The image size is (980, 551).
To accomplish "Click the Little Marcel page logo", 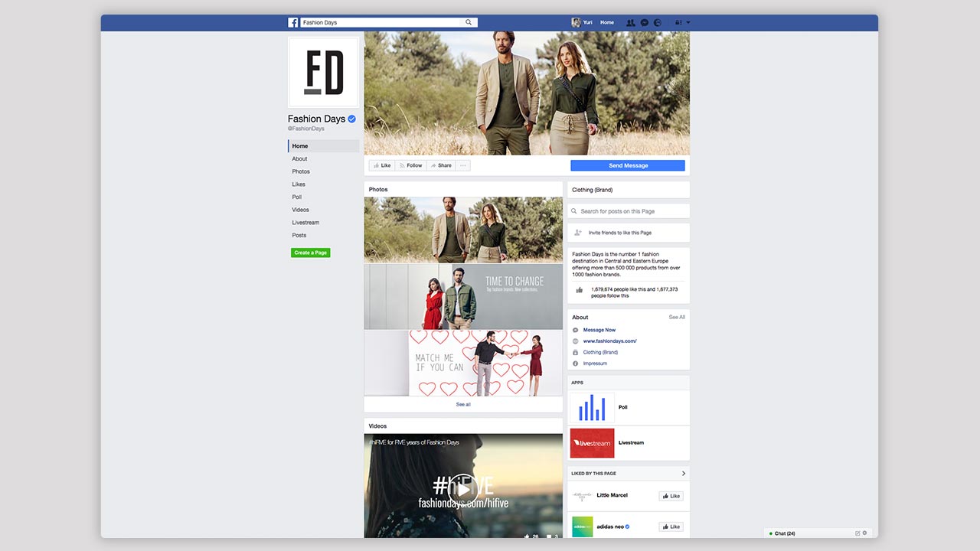I will (583, 496).
